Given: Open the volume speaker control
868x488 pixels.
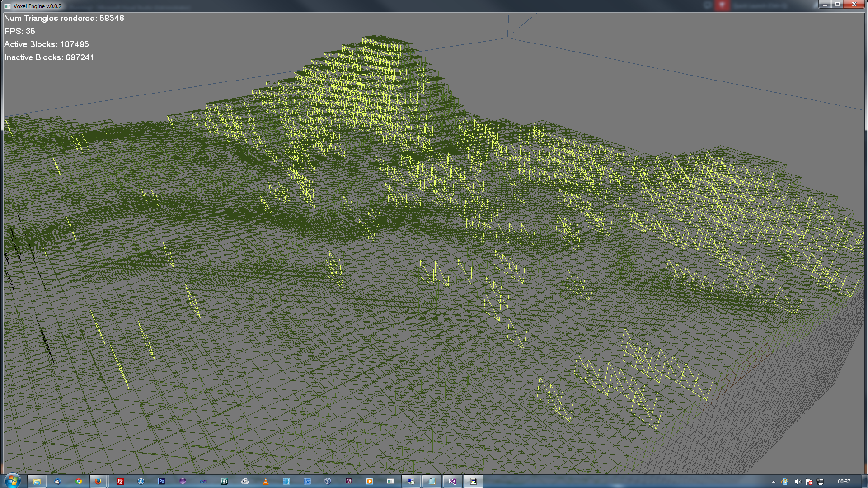Looking at the screenshot, I should (798, 482).
